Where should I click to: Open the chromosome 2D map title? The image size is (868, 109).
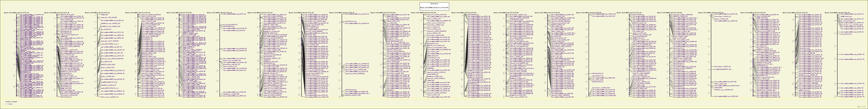pyautogui.click(x=221, y=13)
